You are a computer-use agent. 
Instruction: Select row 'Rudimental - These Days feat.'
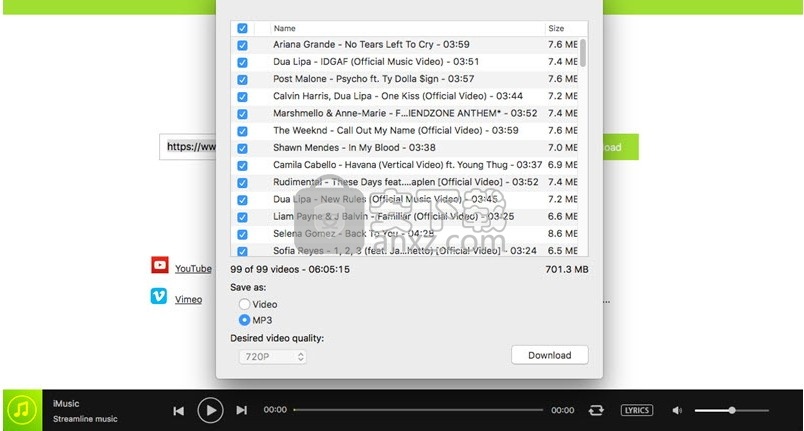pyautogui.click(x=405, y=182)
